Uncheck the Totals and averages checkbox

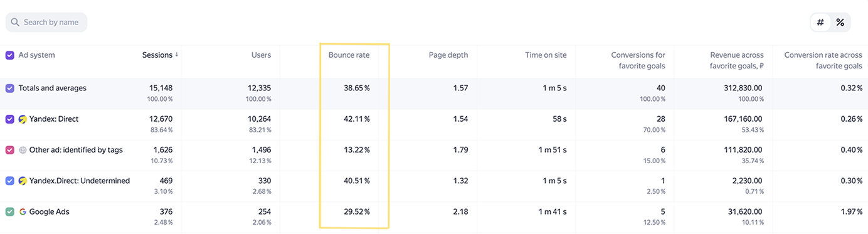(x=9, y=88)
